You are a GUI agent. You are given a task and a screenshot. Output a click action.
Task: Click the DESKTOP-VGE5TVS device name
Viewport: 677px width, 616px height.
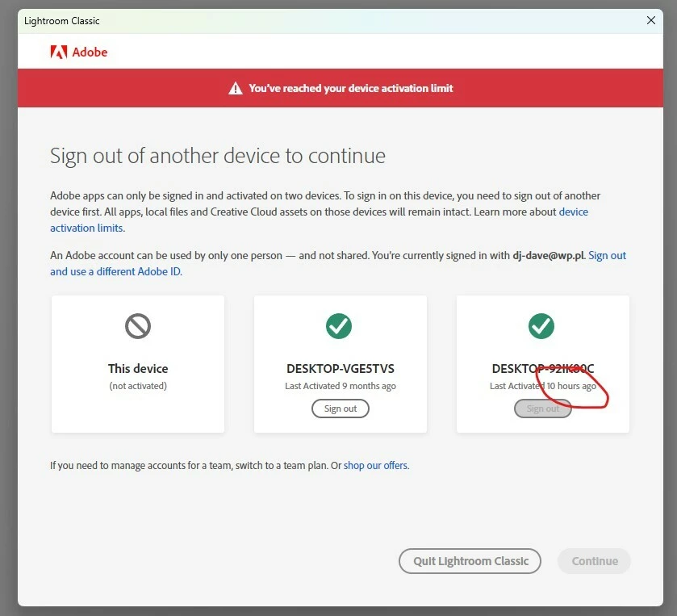pos(341,368)
